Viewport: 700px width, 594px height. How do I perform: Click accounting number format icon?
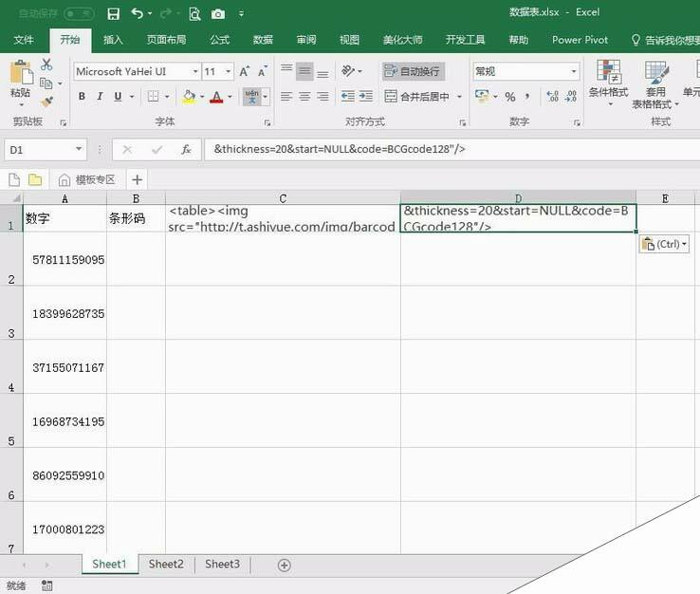pos(482,96)
